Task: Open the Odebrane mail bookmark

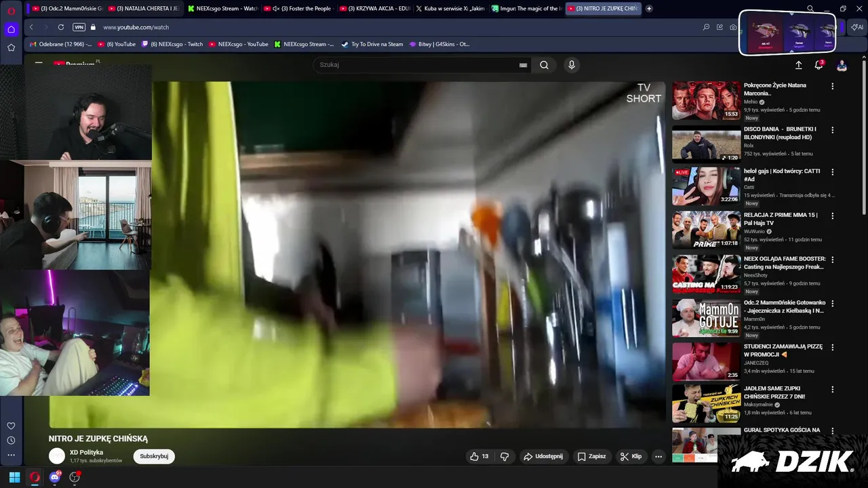Action: tap(60, 44)
